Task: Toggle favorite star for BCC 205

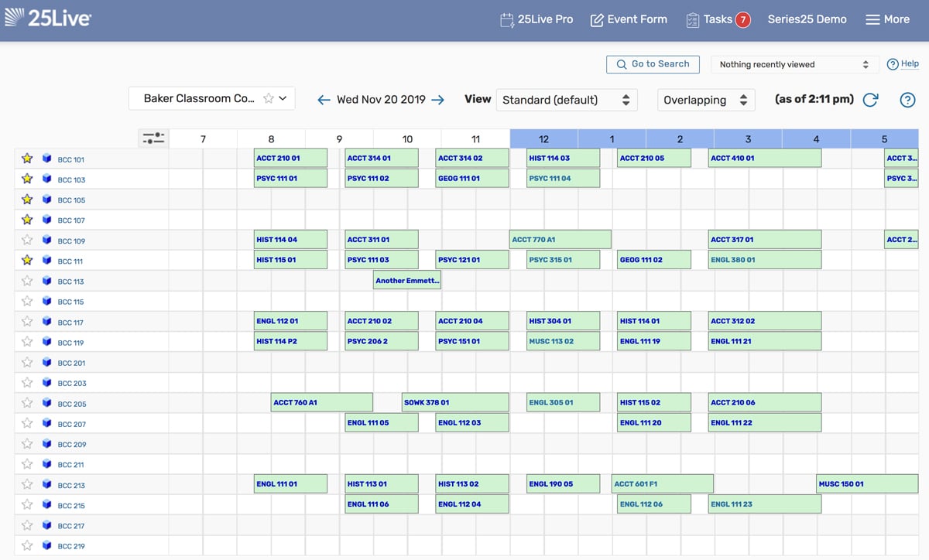Action: pos(27,403)
